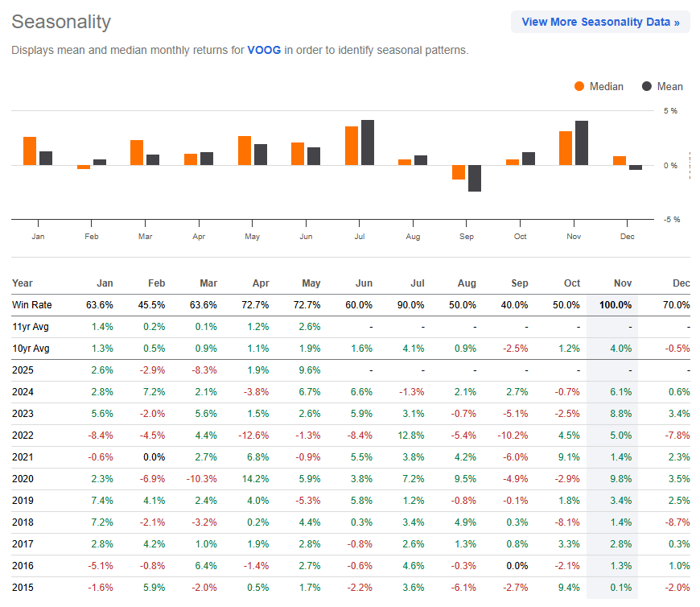Click the Win Rate row label

[34, 305]
